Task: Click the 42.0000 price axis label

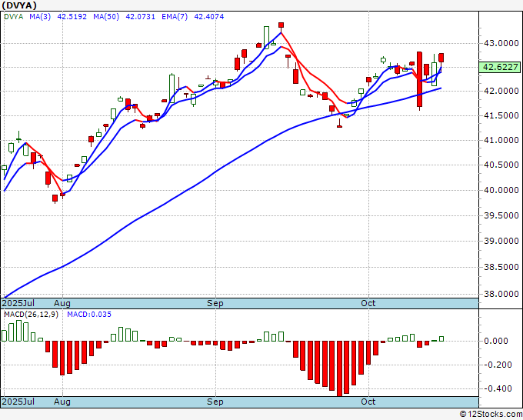Action: click(x=501, y=91)
